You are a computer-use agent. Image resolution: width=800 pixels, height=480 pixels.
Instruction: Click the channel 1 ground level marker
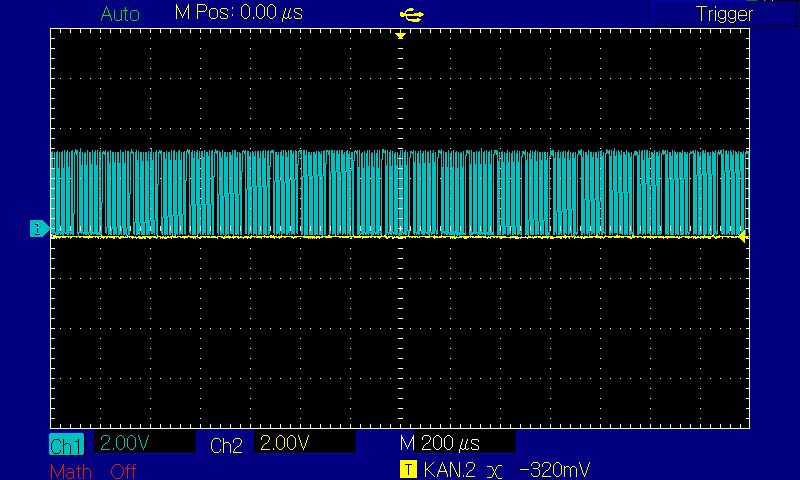(39, 229)
